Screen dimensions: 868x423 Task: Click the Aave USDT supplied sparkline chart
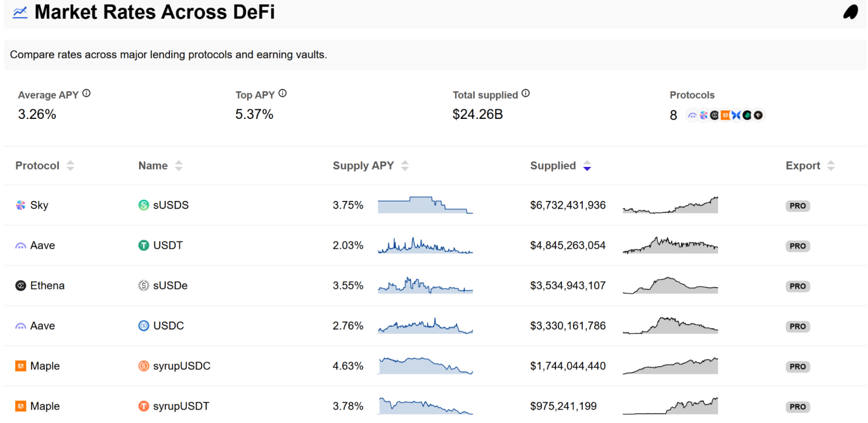tap(670, 245)
